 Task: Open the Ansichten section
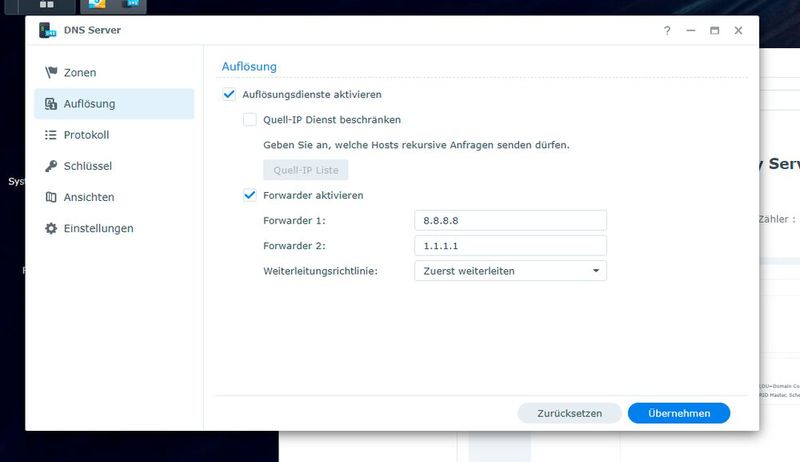pyautogui.click(x=114, y=197)
